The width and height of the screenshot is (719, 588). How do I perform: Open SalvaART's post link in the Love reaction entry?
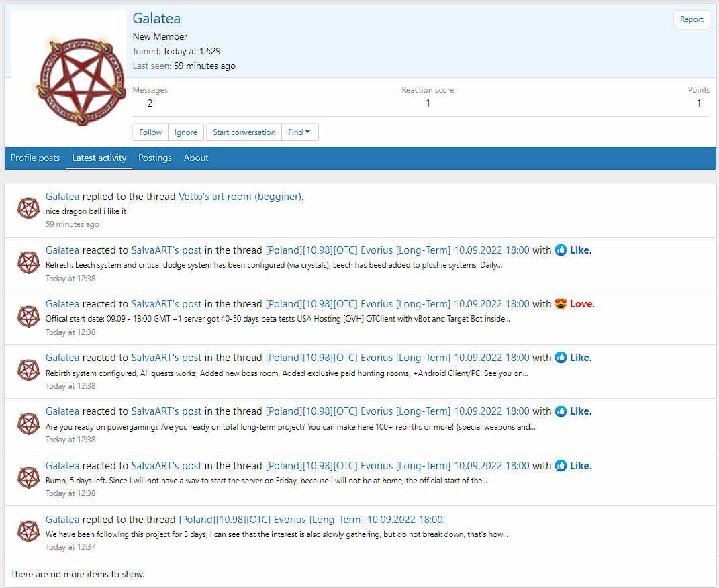click(x=166, y=304)
